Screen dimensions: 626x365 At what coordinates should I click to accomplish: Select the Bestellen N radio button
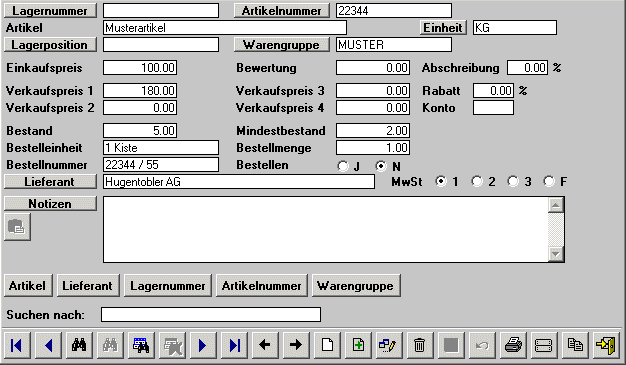click(381, 166)
